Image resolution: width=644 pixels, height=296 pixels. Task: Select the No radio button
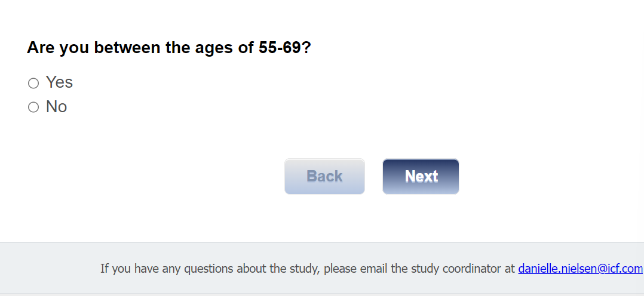[33, 107]
